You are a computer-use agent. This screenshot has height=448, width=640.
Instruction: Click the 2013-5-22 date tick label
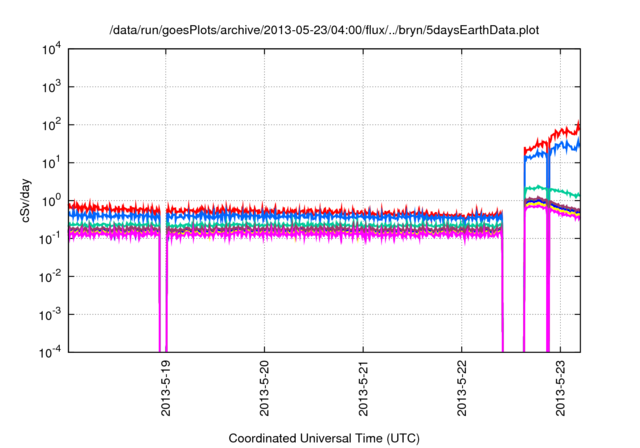tap(462, 388)
